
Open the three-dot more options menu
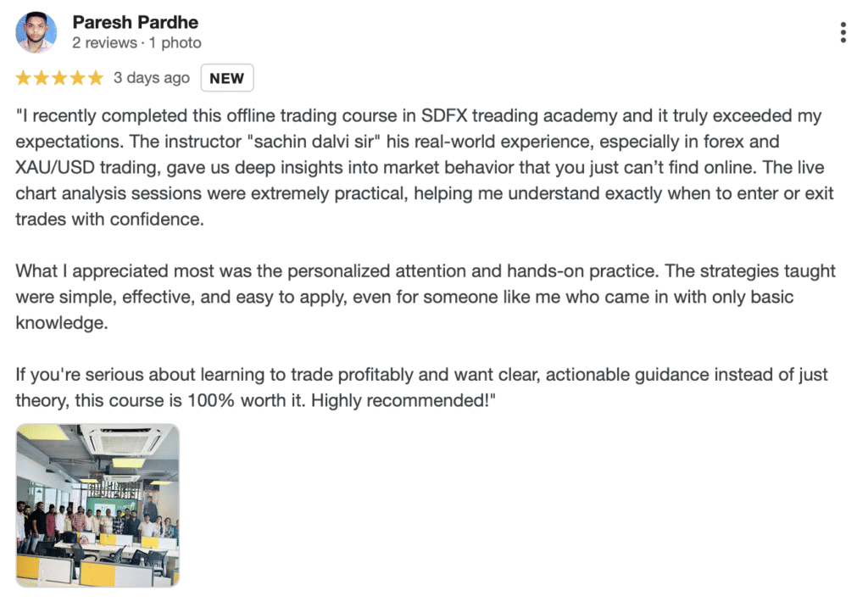coord(843,33)
